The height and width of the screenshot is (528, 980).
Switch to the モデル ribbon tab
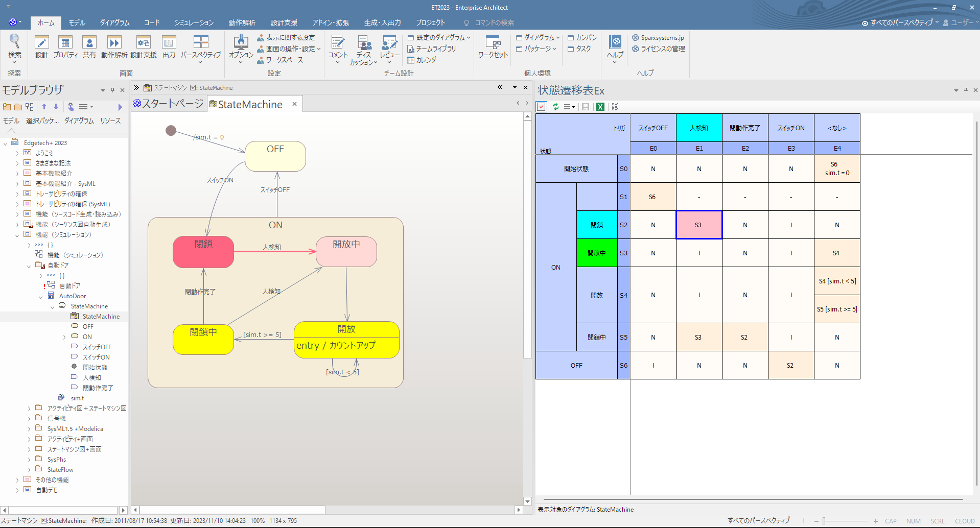pos(77,22)
